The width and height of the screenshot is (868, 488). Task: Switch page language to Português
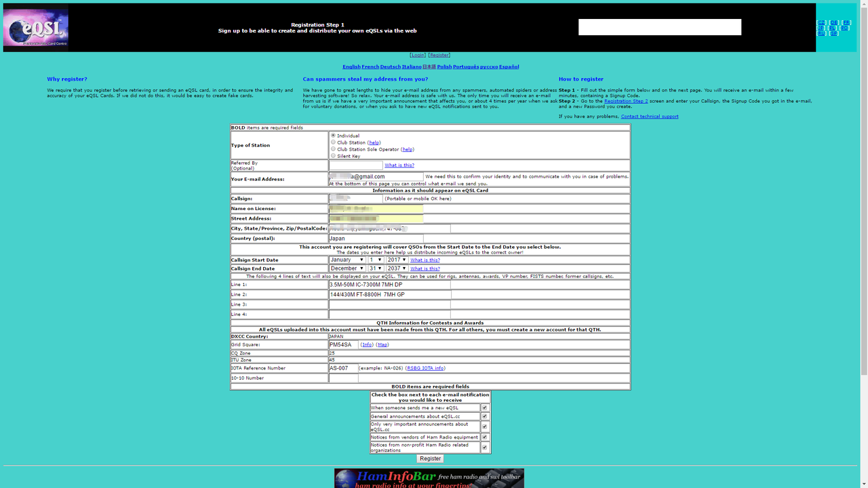[x=466, y=66]
